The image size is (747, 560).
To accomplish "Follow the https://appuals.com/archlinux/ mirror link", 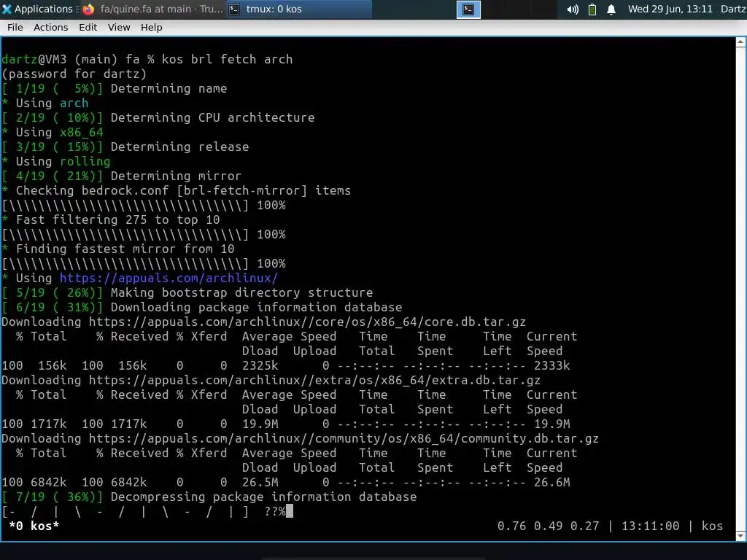I will click(x=169, y=278).
